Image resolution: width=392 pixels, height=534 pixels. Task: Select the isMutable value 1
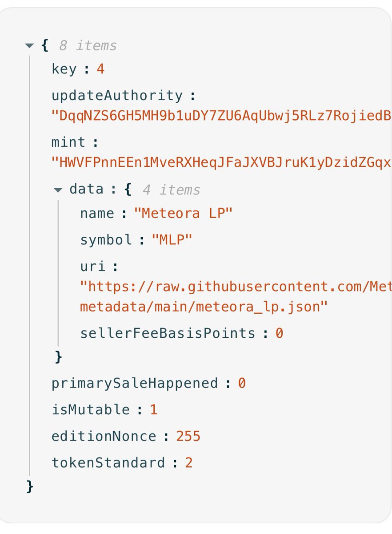click(x=153, y=410)
